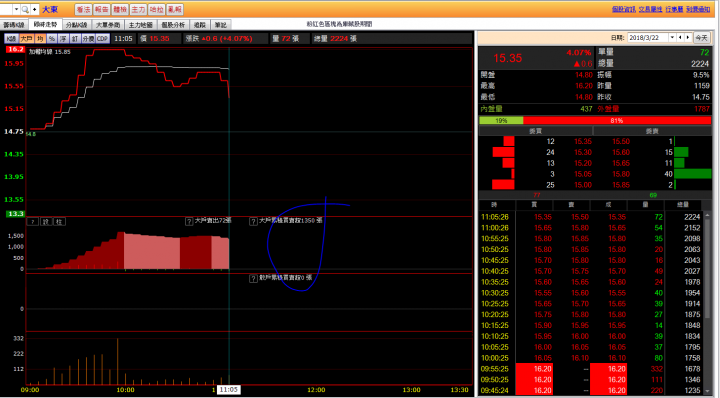Go to previous date with left arrow
The width and height of the screenshot is (720, 398).
pyautogui.click(x=681, y=38)
